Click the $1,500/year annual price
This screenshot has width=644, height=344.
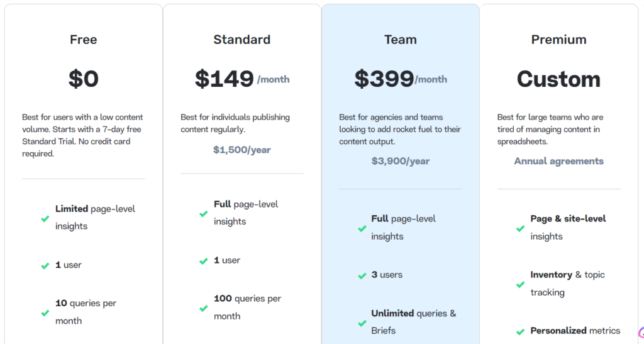pyautogui.click(x=242, y=150)
